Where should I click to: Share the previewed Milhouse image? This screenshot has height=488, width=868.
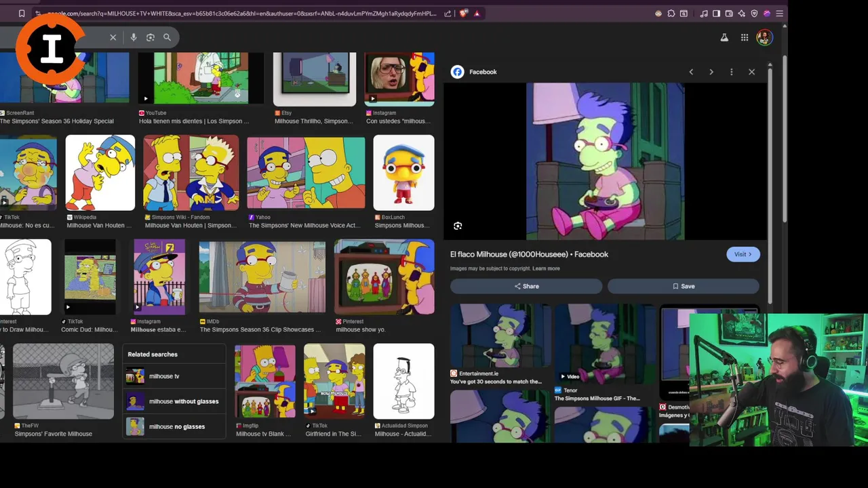(x=526, y=286)
